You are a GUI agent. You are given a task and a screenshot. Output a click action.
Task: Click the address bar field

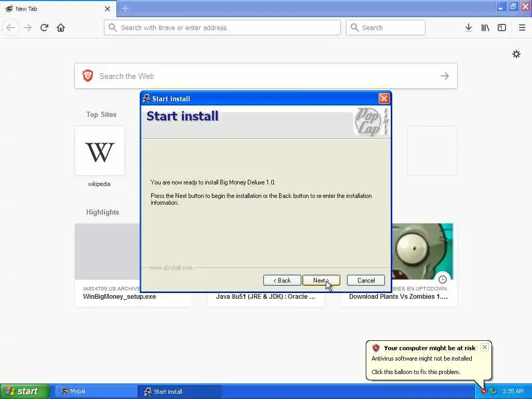pos(222,28)
